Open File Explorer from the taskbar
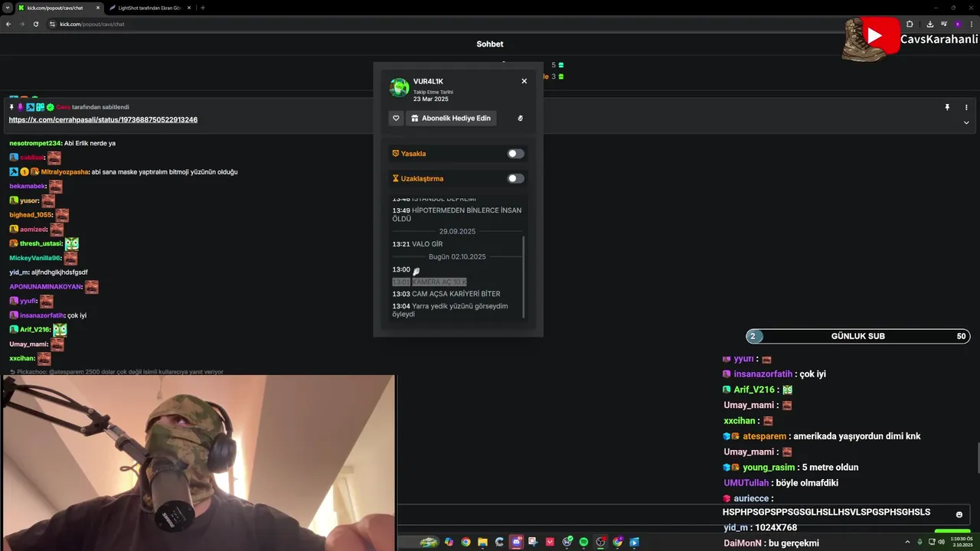 tap(482, 543)
